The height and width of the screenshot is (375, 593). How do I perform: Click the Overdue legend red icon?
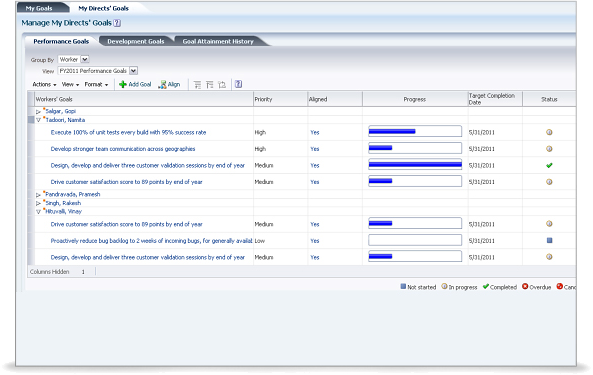[x=525, y=287]
